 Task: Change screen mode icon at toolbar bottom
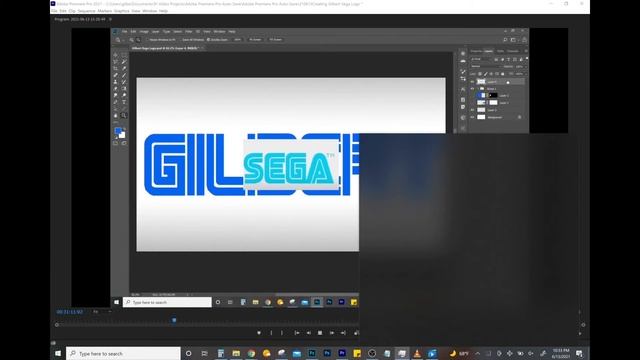[x=124, y=143]
